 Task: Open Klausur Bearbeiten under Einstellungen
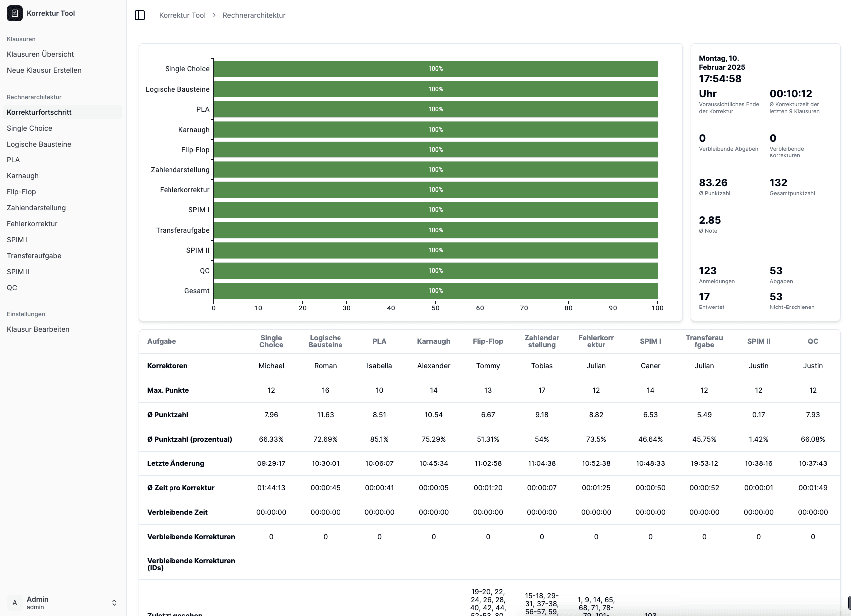coord(38,329)
